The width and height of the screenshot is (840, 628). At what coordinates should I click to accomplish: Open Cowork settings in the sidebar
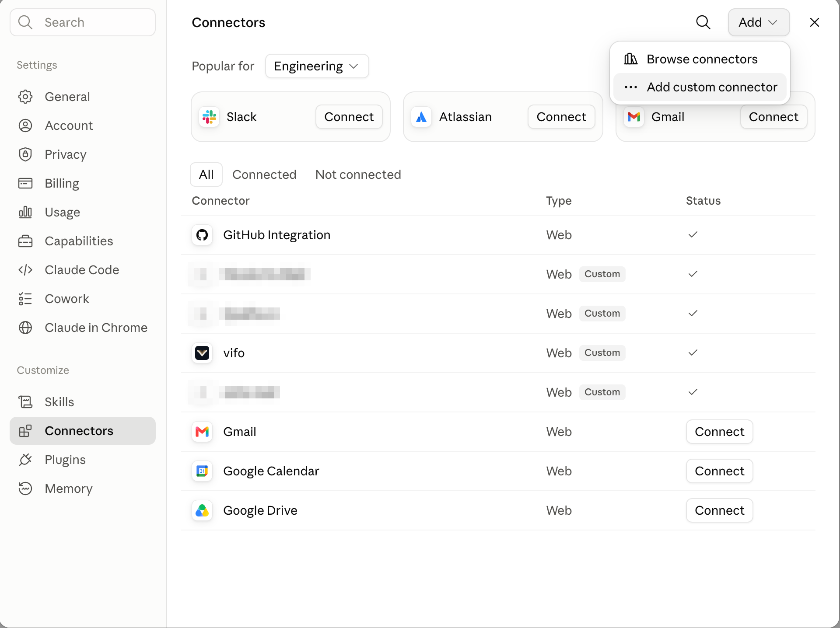83,299
